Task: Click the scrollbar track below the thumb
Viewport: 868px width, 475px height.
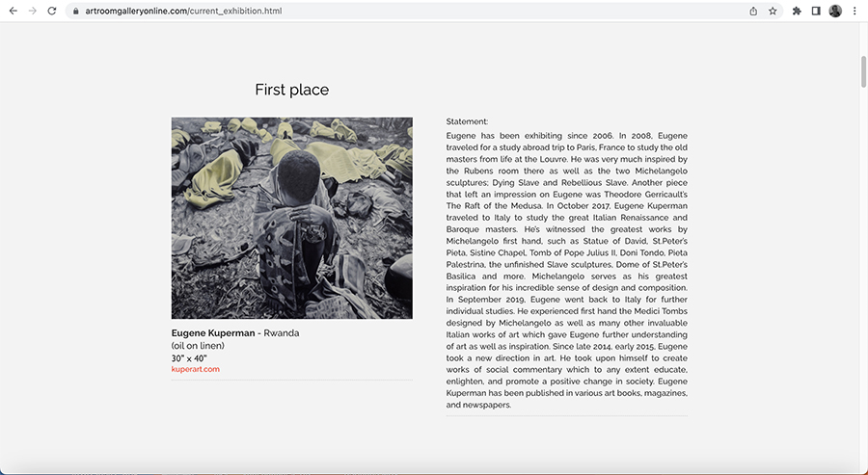Action: (863, 277)
